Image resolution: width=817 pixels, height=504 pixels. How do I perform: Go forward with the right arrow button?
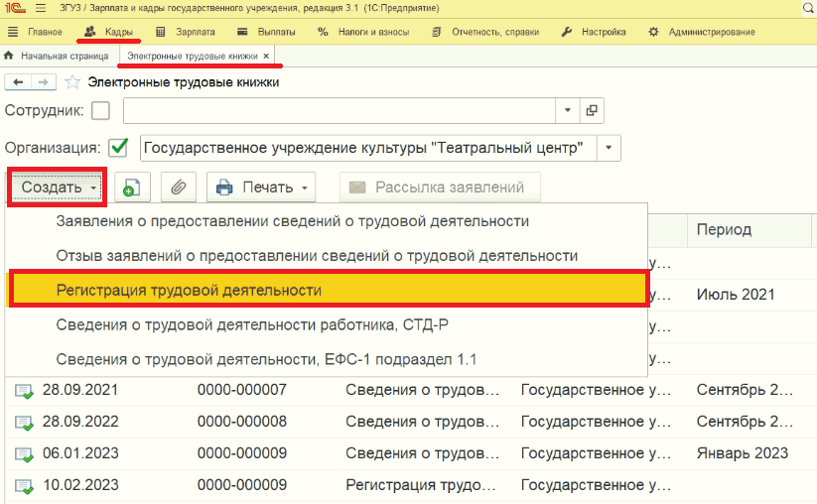coord(44,81)
